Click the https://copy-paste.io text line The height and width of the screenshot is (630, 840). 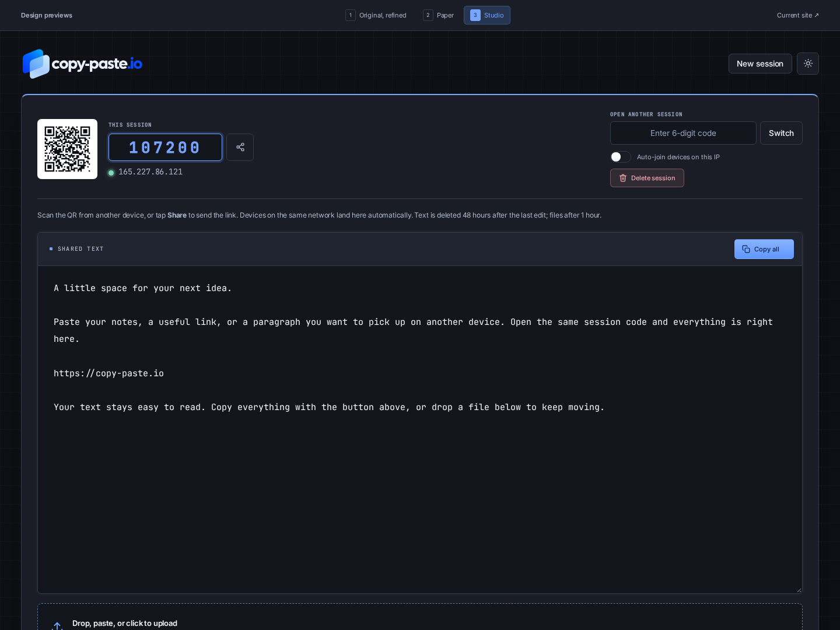point(108,373)
